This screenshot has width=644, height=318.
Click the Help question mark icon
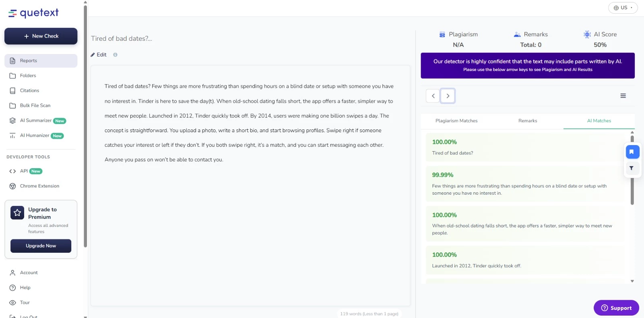pyautogui.click(x=12, y=288)
